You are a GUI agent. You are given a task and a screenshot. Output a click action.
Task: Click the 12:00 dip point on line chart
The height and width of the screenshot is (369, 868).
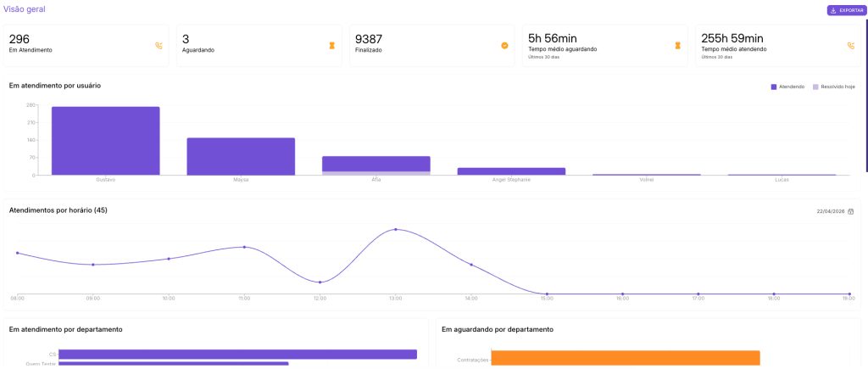(320, 282)
